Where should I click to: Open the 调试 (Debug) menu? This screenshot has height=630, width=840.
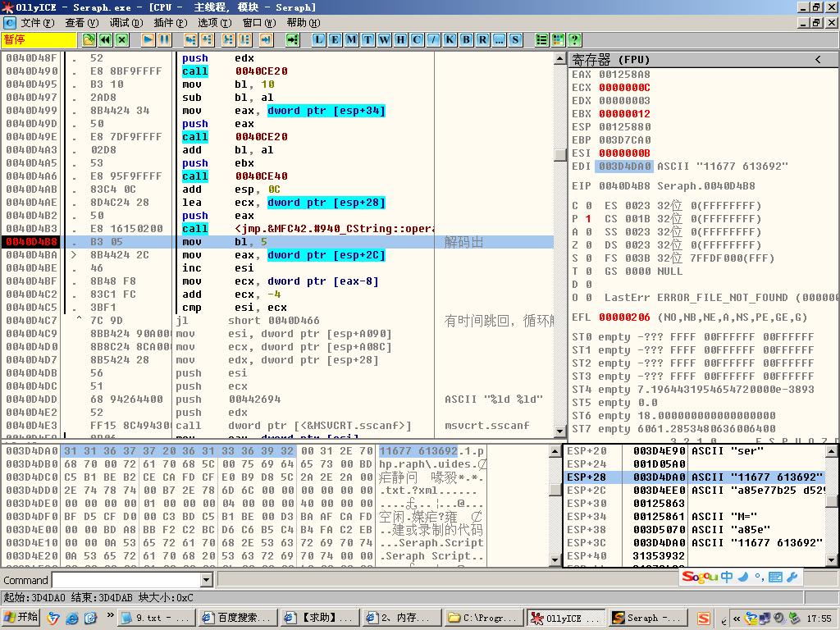click(x=126, y=23)
